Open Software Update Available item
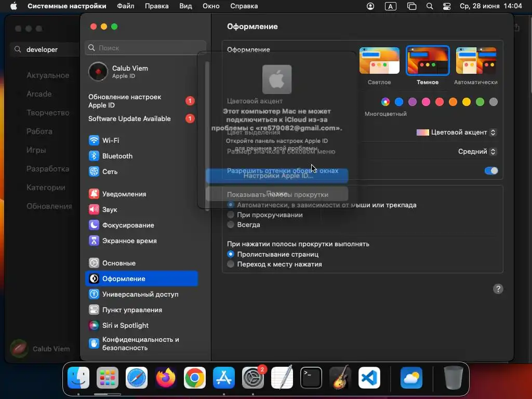The image size is (532, 399). [141, 119]
